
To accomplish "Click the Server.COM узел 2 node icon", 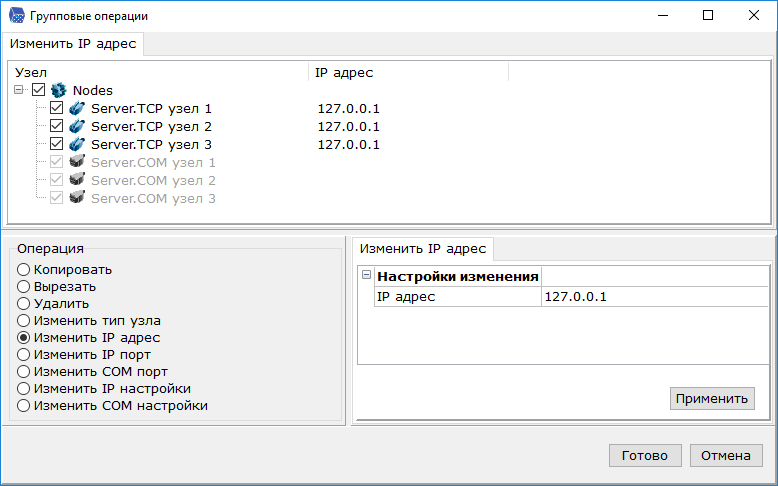I will click(x=77, y=181).
